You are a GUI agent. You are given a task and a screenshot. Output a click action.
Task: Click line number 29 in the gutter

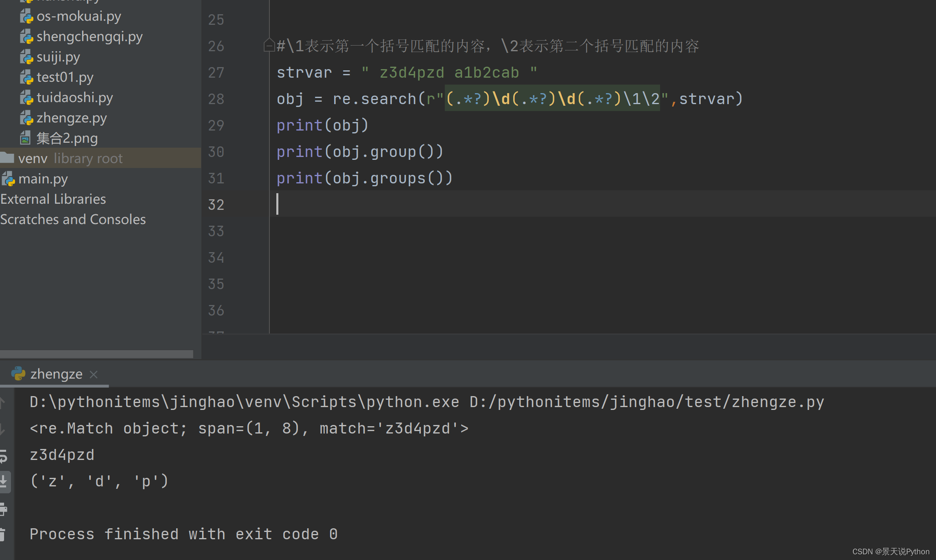pos(216,125)
